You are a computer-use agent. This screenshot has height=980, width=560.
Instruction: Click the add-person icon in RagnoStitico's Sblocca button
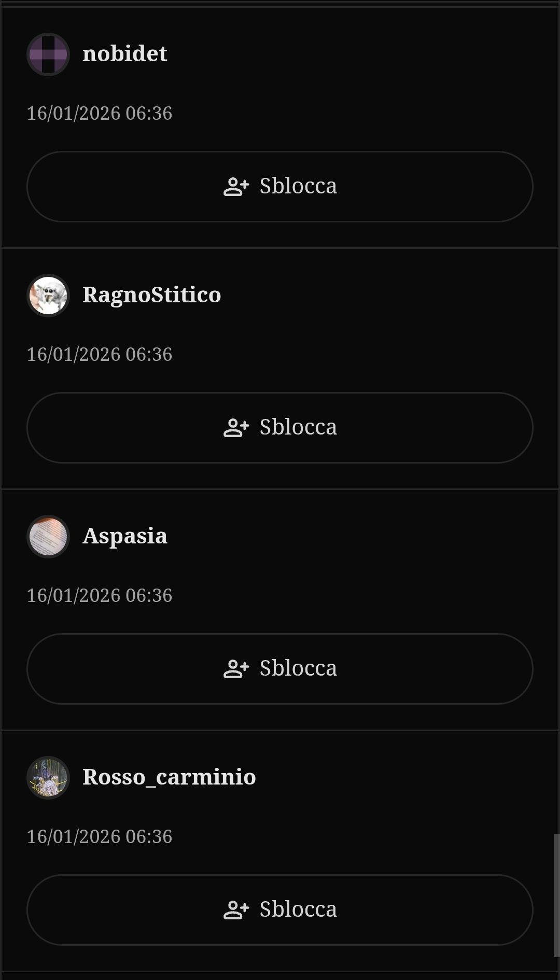(x=236, y=428)
